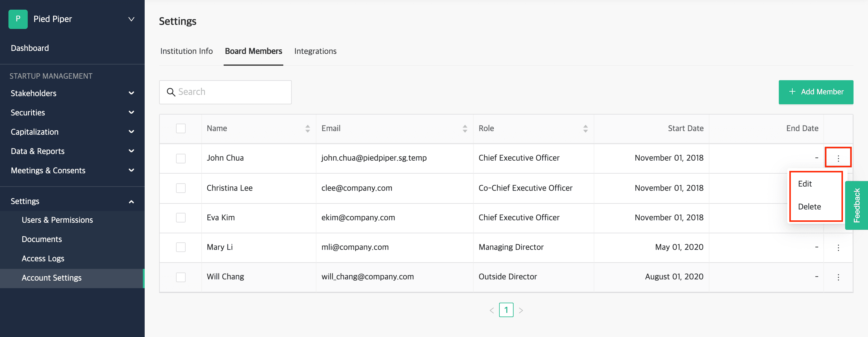Open the Feedback side tab
The width and height of the screenshot is (868, 337).
tap(856, 205)
